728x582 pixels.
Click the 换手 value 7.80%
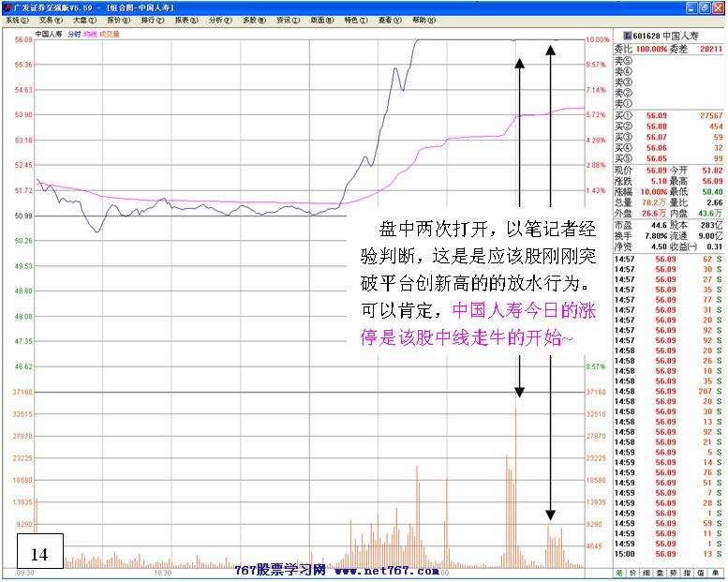pos(656,236)
